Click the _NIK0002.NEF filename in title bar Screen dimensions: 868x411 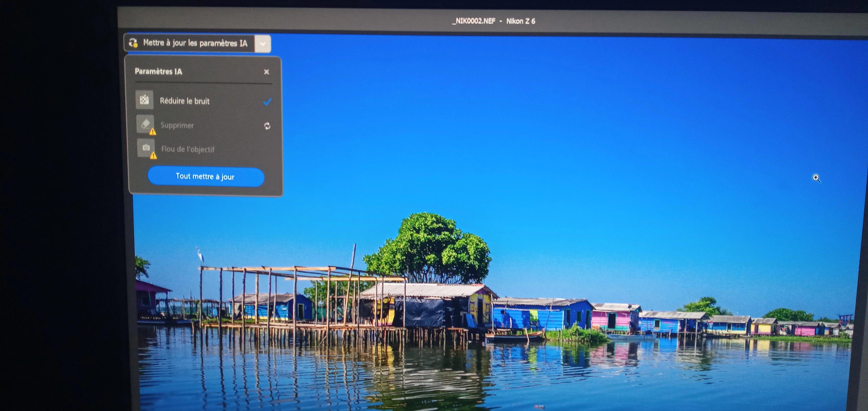pos(473,21)
